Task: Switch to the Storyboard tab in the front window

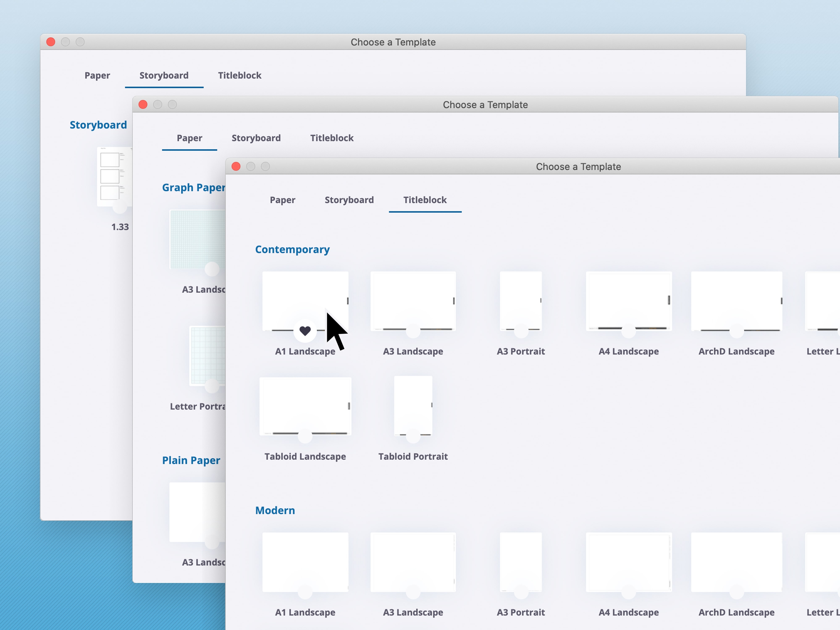Action: pyautogui.click(x=349, y=200)
